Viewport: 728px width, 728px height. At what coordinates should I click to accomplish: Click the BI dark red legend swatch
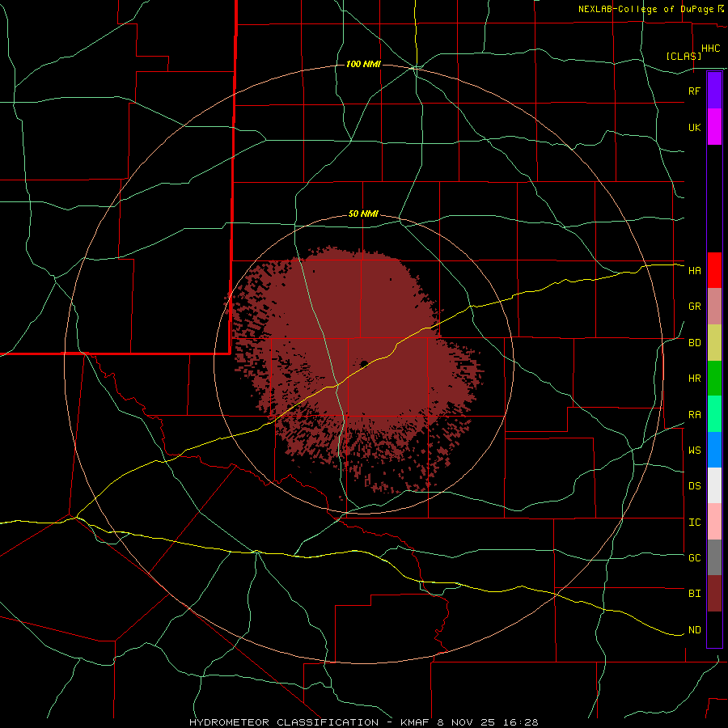click(x=714, y=594)
